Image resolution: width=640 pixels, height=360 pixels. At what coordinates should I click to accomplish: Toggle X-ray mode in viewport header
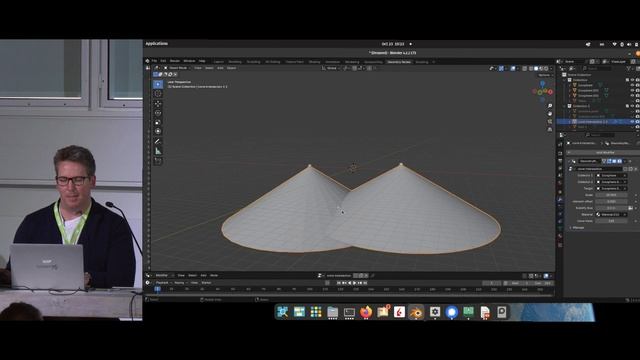pyautogui.click(x=524, y=69)
